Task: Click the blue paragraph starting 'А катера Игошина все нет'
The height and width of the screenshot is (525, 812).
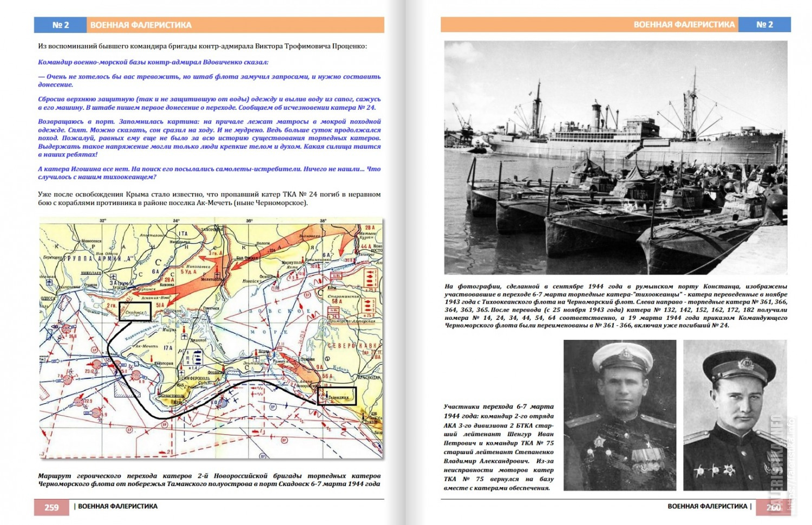Action: (209, 173)
